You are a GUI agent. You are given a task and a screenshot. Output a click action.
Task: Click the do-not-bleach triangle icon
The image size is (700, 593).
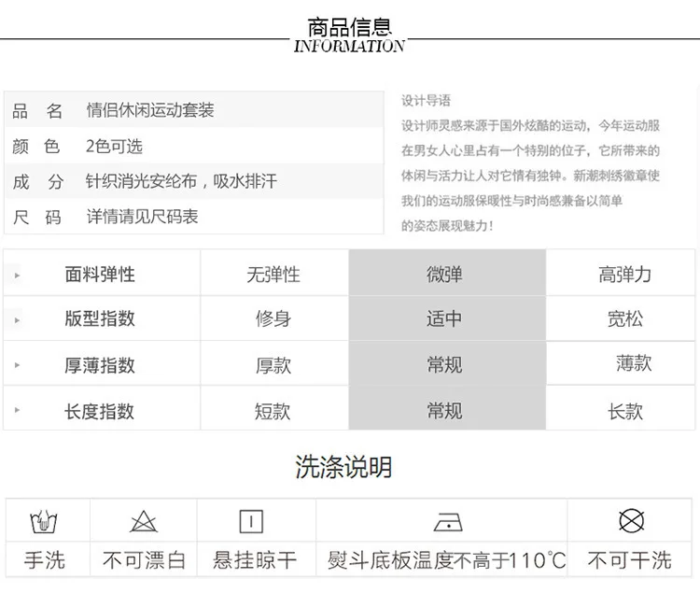(x=144, y=521)
